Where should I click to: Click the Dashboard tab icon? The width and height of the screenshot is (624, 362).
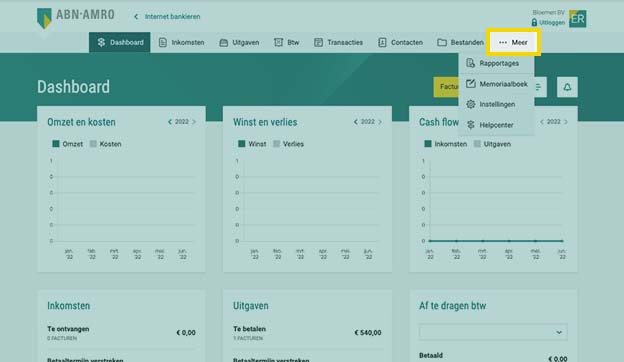101,42
